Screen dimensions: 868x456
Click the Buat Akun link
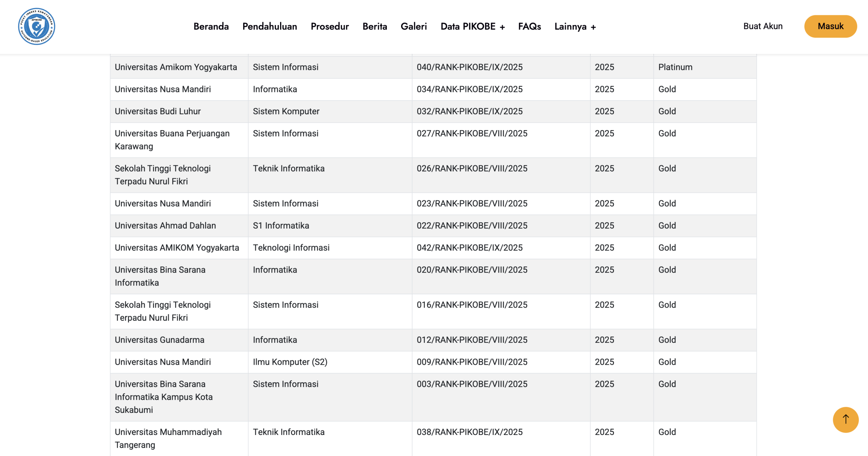[763, 26]
